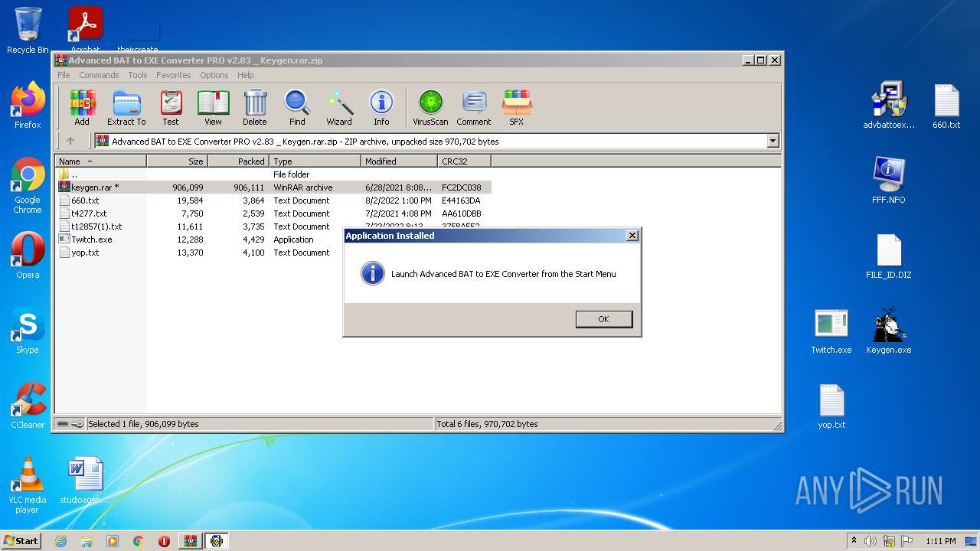Screen dimensions: 980x551
Task: Select the keygen.rar row in the archive
Action: [x=273, y=187]
